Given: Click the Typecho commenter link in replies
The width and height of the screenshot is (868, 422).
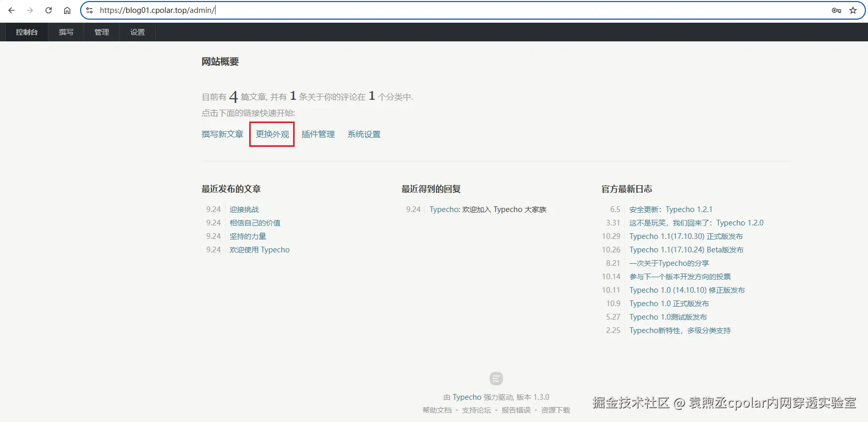Looking at the screenshot, I should [x=444, y=209].
